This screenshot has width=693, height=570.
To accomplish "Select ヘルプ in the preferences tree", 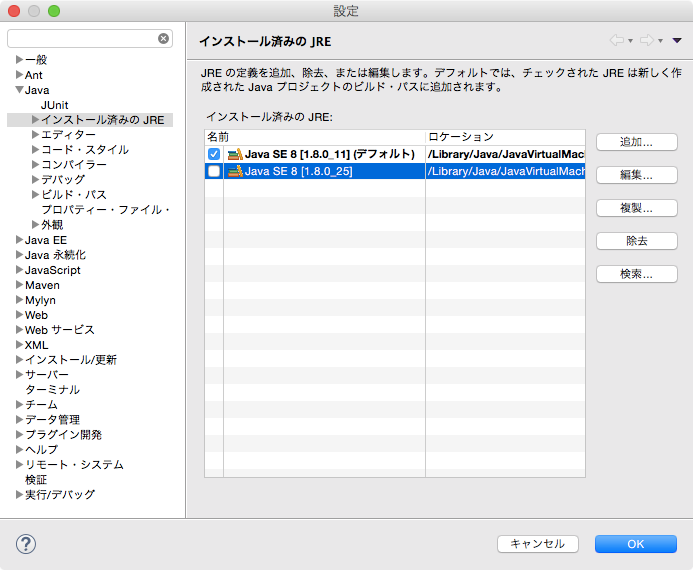I will pyautogui.click(x=42, y=449).
